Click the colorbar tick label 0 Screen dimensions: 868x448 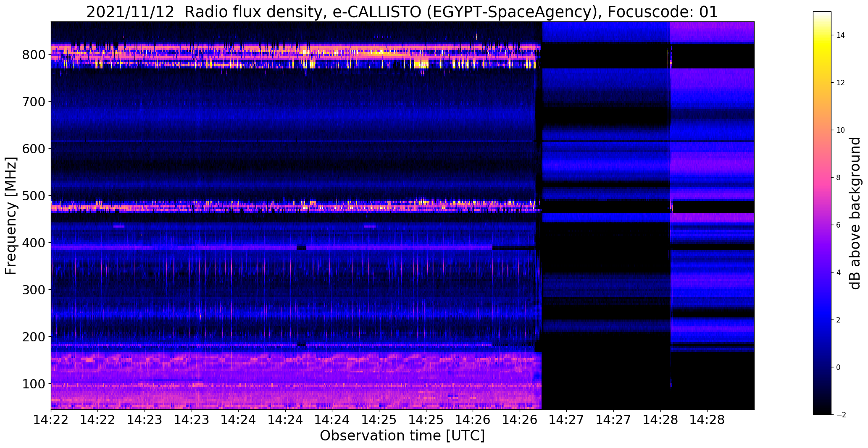pyautogui.click(x=839, y=367)
